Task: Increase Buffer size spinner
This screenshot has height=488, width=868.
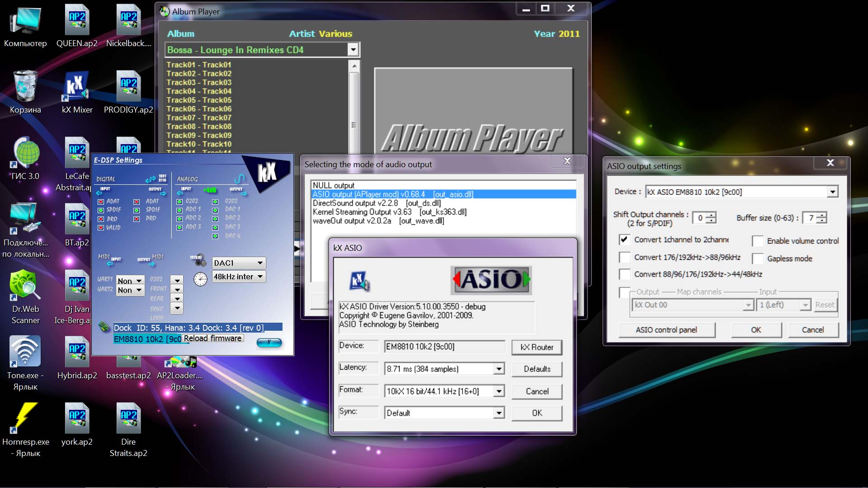Action: coord(822,215)
